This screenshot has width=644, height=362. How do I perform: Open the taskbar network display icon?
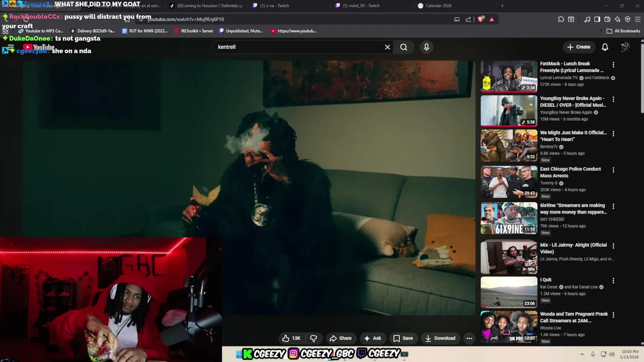[603, 354]
